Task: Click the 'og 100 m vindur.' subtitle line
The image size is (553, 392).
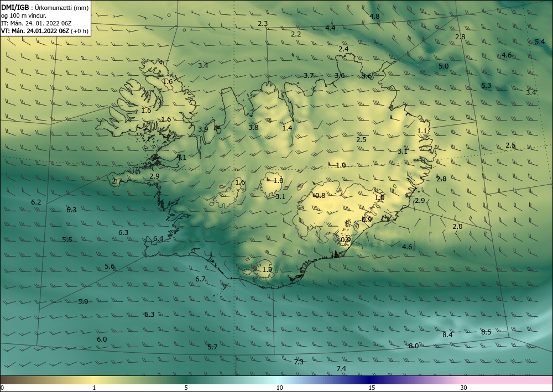Action: click(x=23, y=15)
